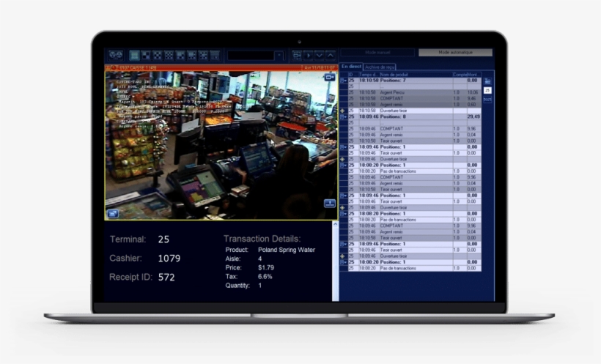Click the 5025 box beside the table
Screen dimensions: 601x364
pyautogui.click(x=487, y=100)
